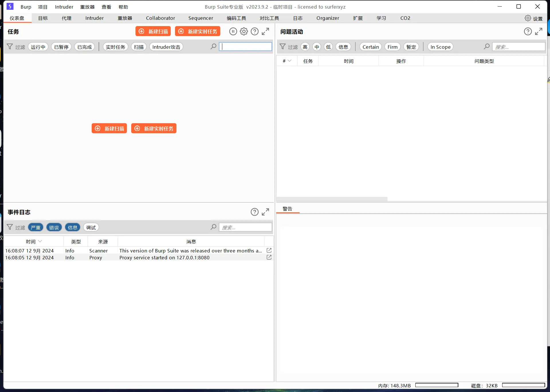Open Tasks panel help icon
The image size is (550, 392).
click(255, 32)
